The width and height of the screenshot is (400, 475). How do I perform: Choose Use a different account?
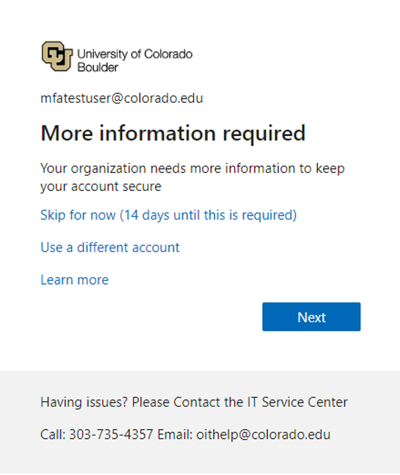pos(110,247)
